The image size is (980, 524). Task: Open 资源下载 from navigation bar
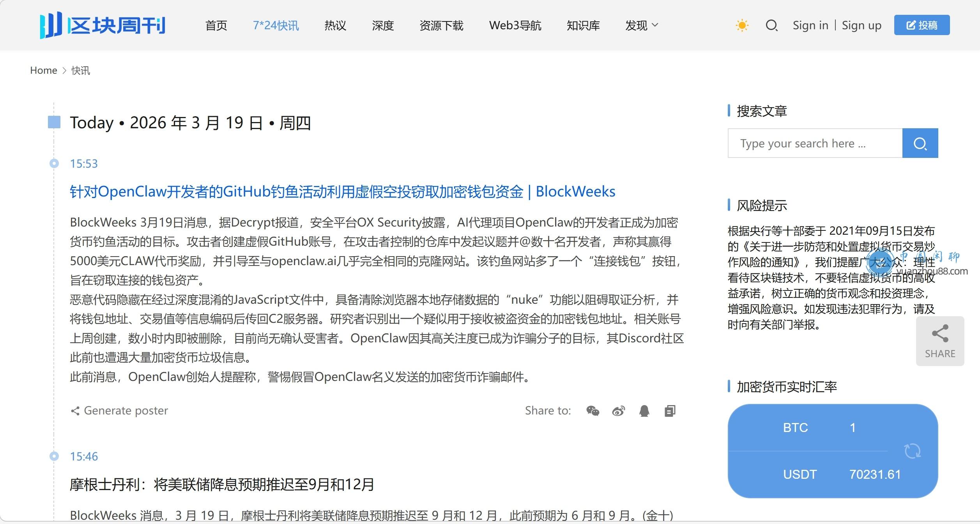(441, 26)
